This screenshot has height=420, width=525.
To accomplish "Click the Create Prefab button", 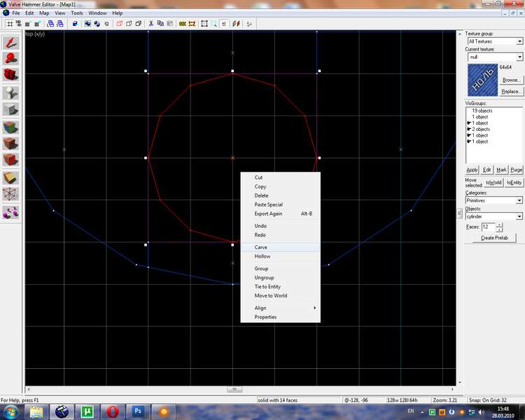I will point(494,238).
